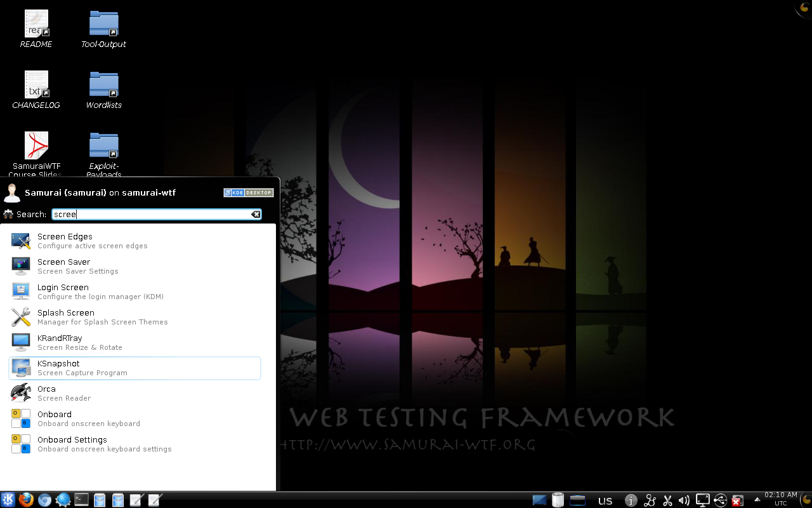Viewport: 812px width, 508px height.
Task: Launch the Chromium browser from the taskbar
Action: click(x=44, y=500)
